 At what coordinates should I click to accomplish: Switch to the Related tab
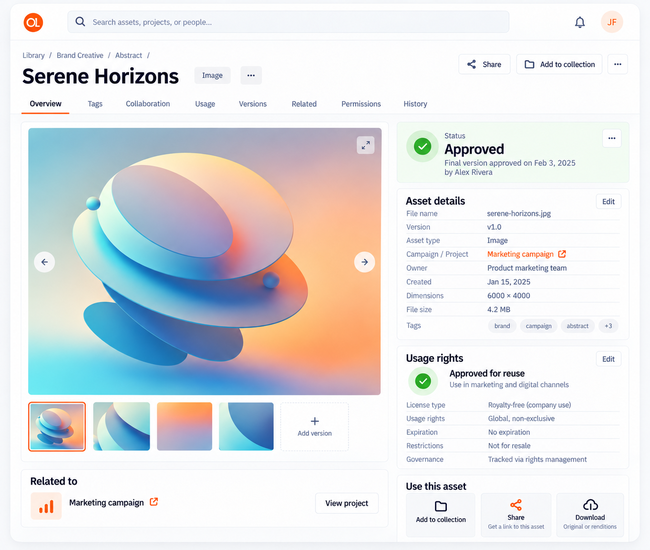pos(304,104)
